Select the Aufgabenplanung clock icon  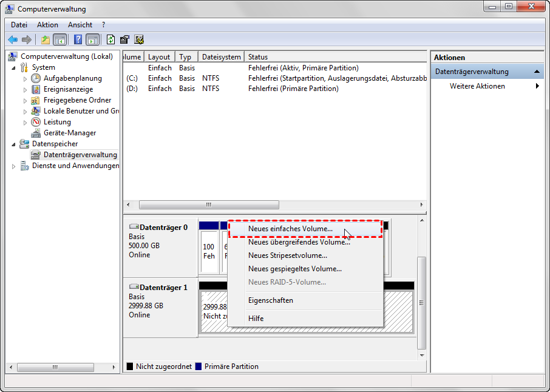(36, 78)
